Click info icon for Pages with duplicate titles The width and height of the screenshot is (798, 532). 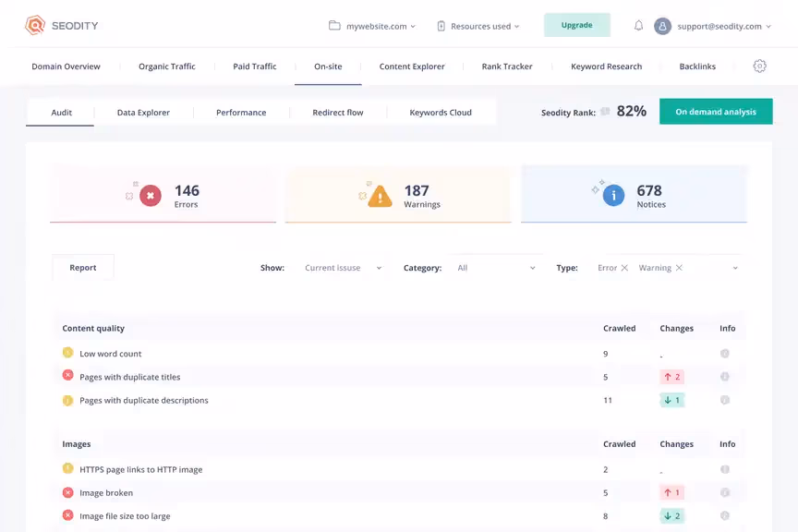click(x=725, y=377)
